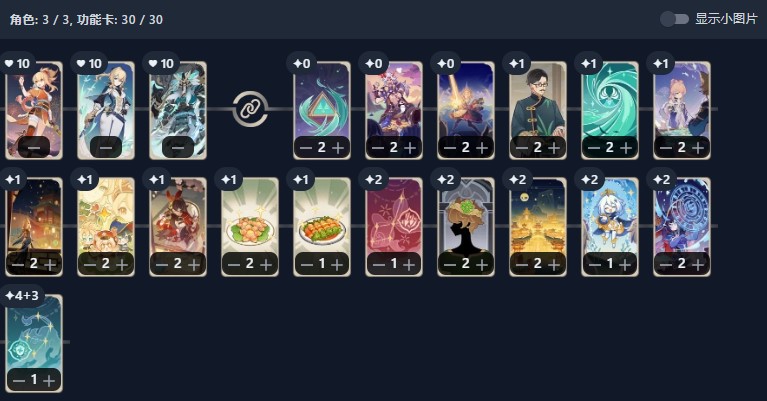Click the 角色 and 功能卡 count label
The height and width of the screenshot is (401, 767).
pos(86,20)
